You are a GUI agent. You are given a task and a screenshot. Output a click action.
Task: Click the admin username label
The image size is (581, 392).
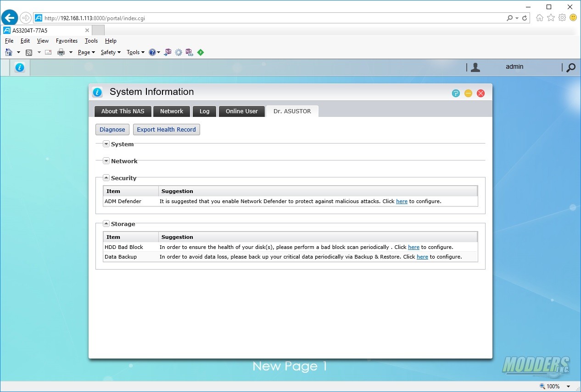click(x=514, y=67)
